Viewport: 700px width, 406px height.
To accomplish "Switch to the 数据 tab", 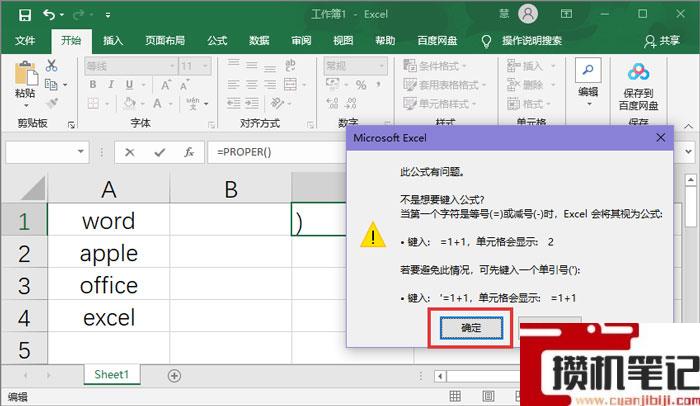I will (259, 41).
